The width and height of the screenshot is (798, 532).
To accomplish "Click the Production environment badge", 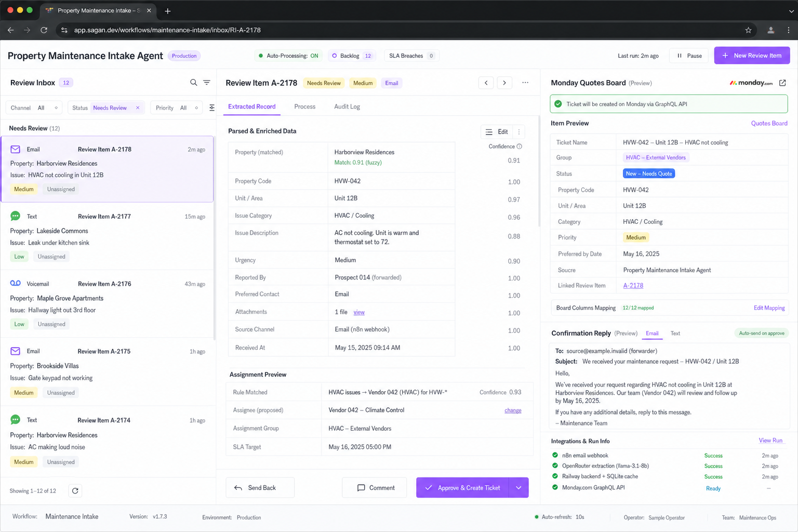I will (x=184, y=56).
